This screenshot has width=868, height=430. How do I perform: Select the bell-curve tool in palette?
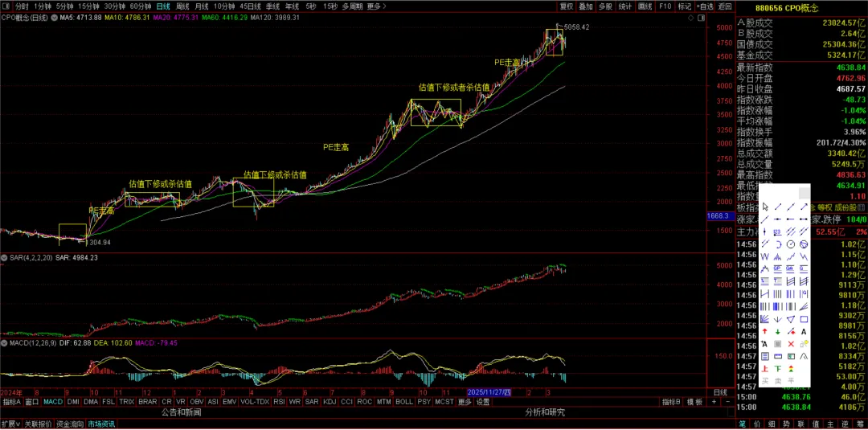pos(804,356)
